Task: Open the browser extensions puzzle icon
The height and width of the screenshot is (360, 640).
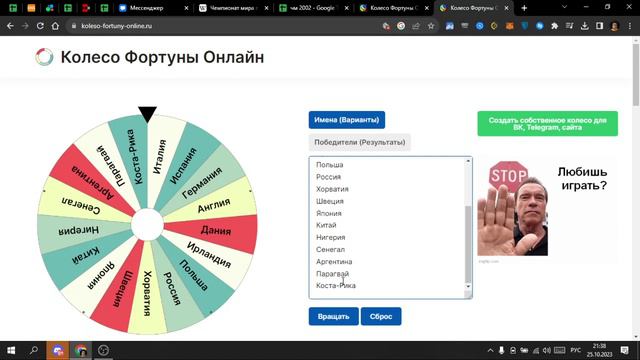Action: pos(554,26)
